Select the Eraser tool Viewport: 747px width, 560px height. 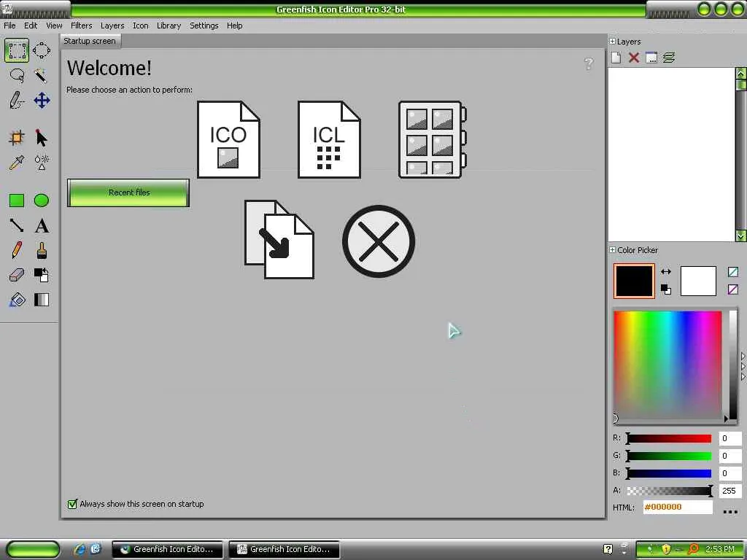point(17,275)
